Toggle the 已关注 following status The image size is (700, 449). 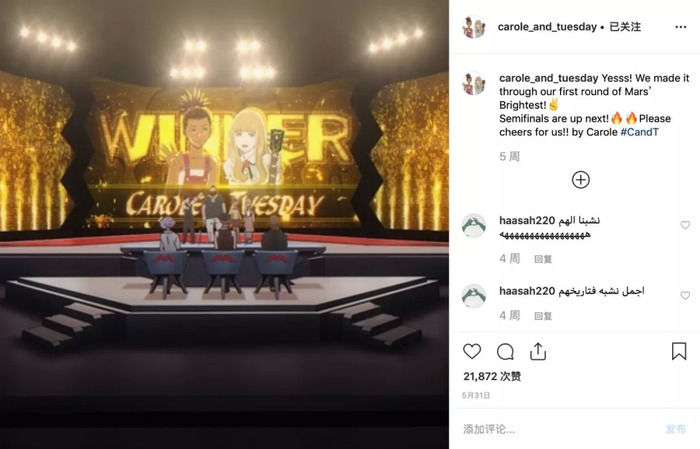tap(625, 27)
